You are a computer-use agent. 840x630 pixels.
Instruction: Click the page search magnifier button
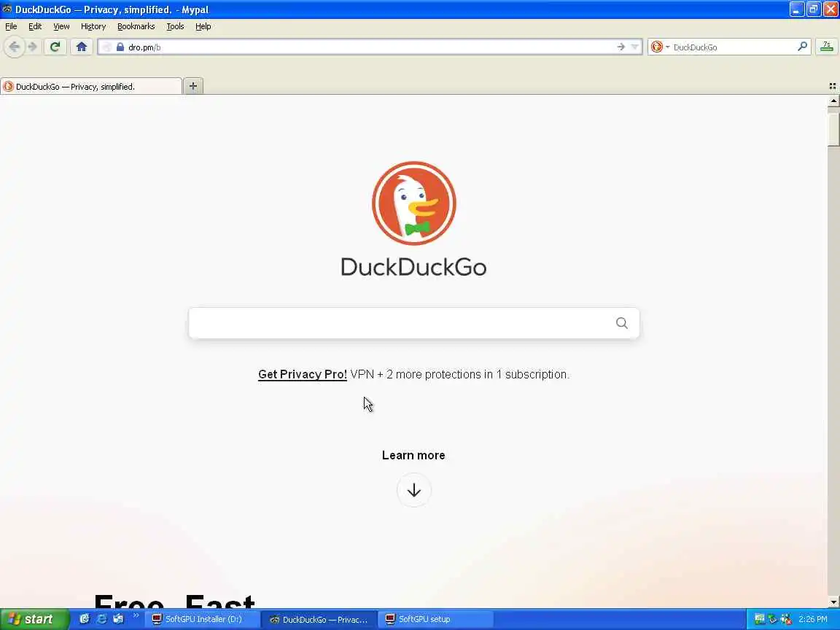tap(621, 323)
